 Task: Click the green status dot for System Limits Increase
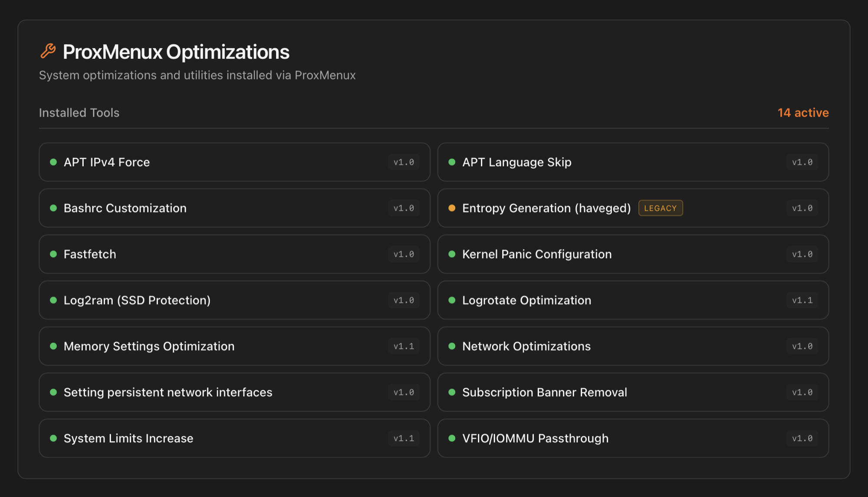coord(53,438)
